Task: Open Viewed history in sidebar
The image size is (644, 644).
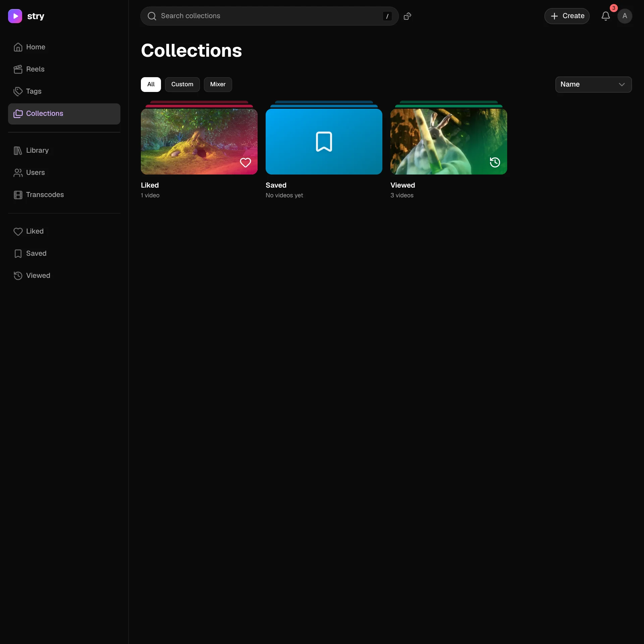Action: pos(64,276)
